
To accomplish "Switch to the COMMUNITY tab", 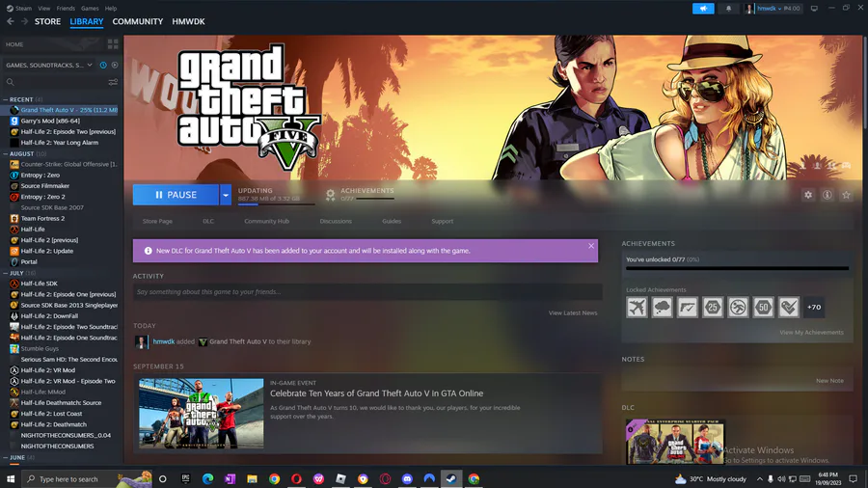I will tap(137, 21).
